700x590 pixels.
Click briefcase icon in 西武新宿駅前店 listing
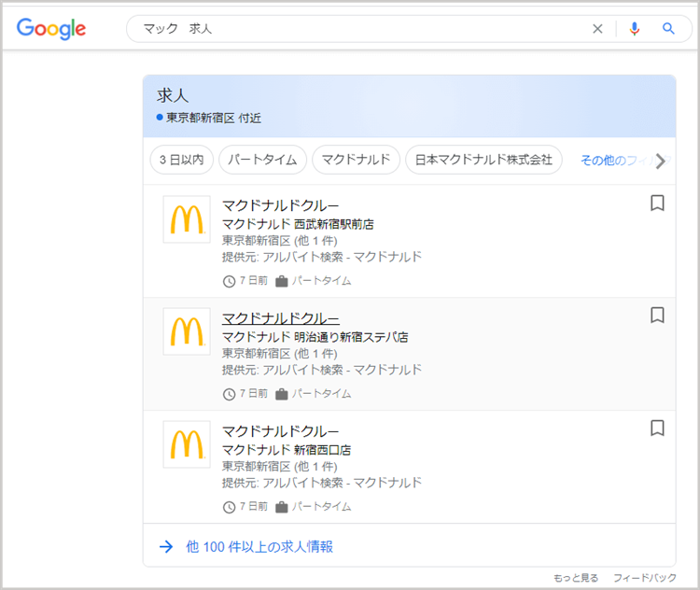[281, 281]
